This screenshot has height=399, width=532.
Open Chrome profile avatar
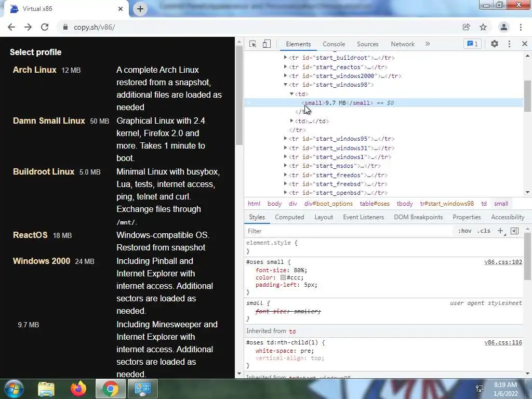coord(504,27)
